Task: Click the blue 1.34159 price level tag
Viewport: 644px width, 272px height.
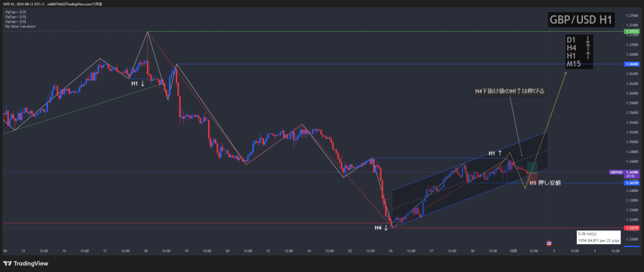Action: (x=630, y=183)
